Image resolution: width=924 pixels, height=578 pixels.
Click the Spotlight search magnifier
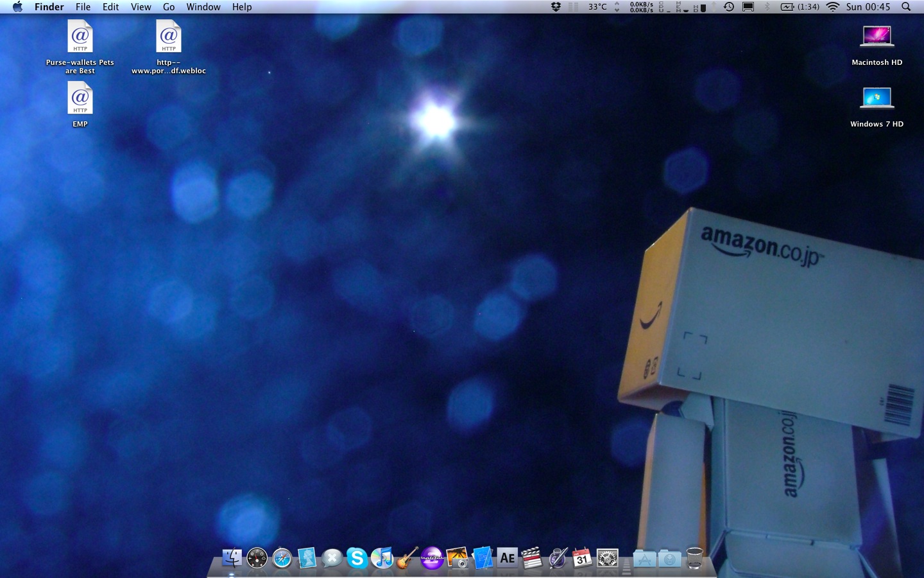tap(906, 7)
